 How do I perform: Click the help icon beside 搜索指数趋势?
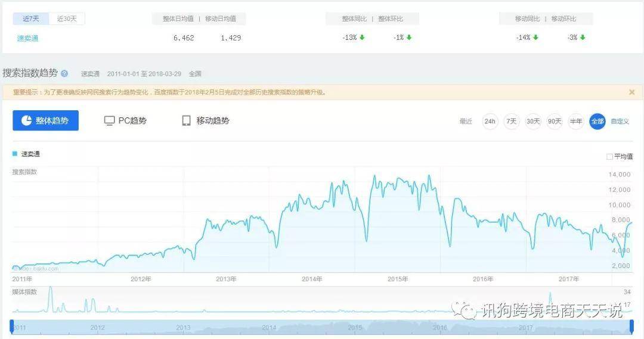click(64, 74)
